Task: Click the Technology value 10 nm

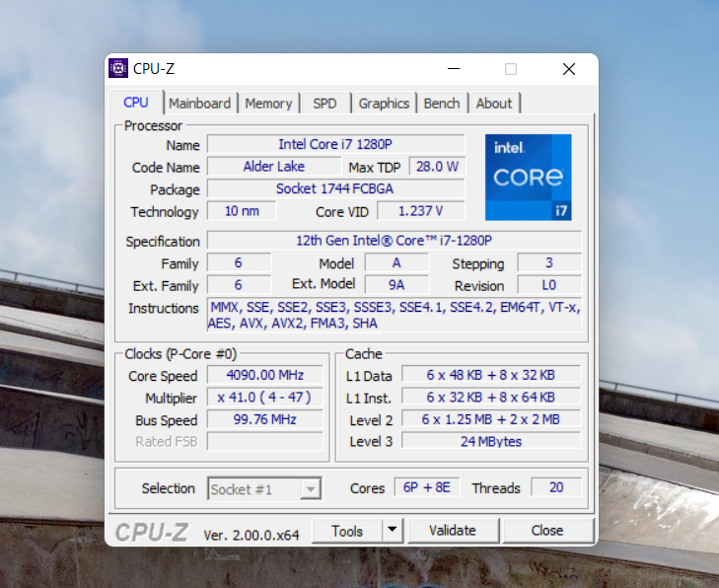Action: pos(242,211)
